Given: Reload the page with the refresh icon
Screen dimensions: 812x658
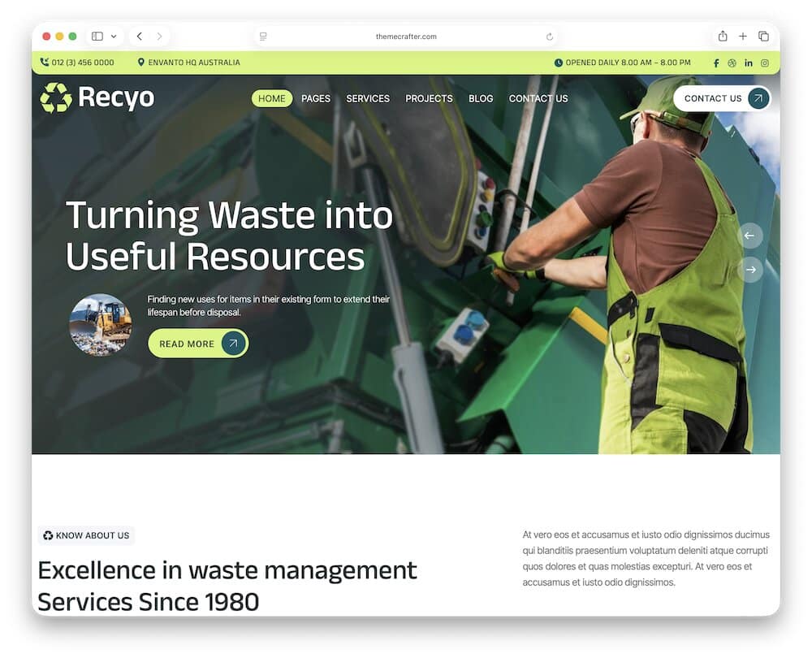Looking at the screenshot, I should point(550,37).
